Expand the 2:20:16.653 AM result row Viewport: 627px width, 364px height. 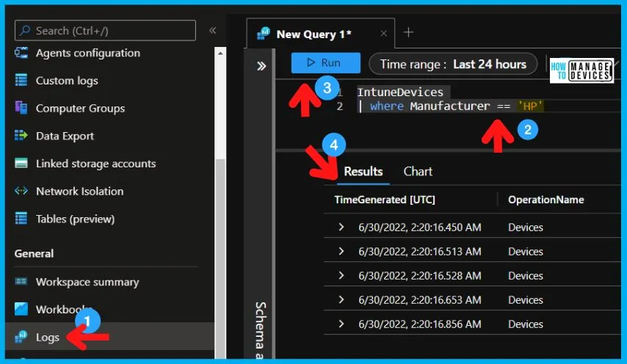pos(341,299)
